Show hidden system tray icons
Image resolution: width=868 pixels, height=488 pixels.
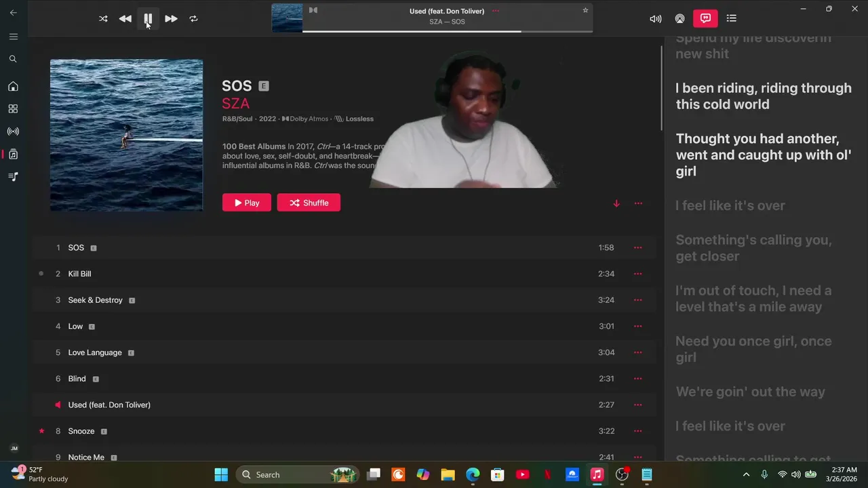pos(747,474)
